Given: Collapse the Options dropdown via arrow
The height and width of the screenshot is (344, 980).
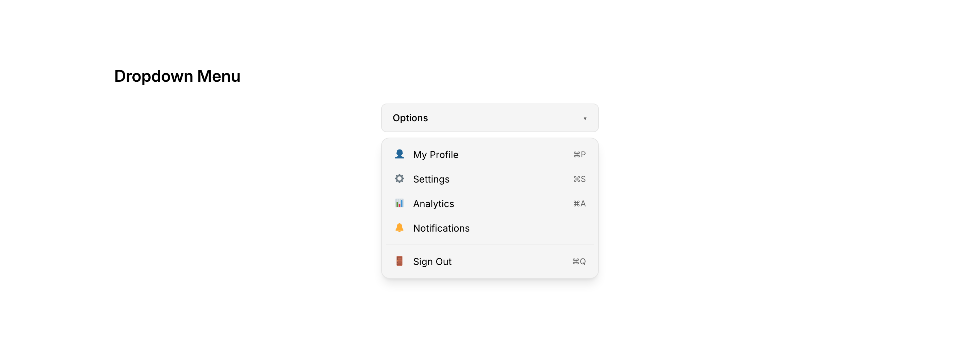Looking at the screenshot, I should point(585,119).
